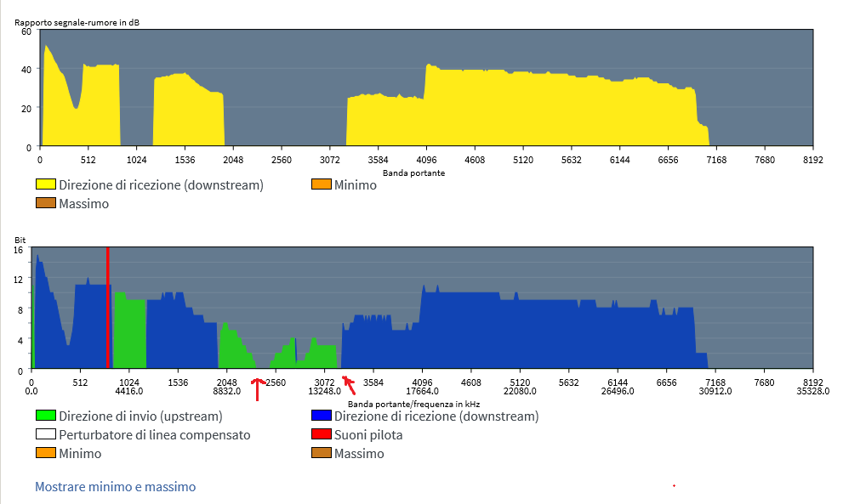Click red 'Suoni pilota' legend swatch
843x504 pixels.
[x=321, y=434]
